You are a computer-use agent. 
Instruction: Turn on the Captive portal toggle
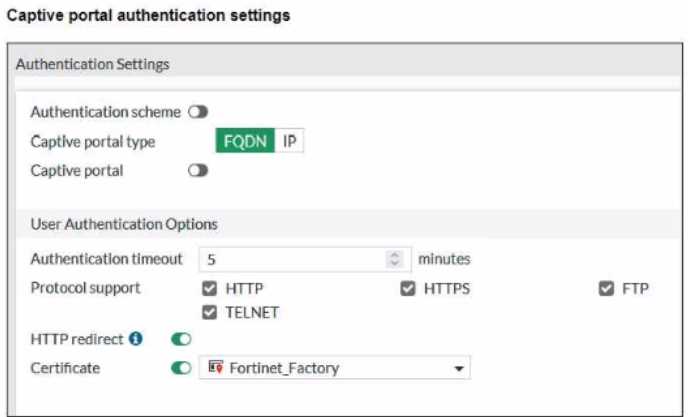[198, 171]
